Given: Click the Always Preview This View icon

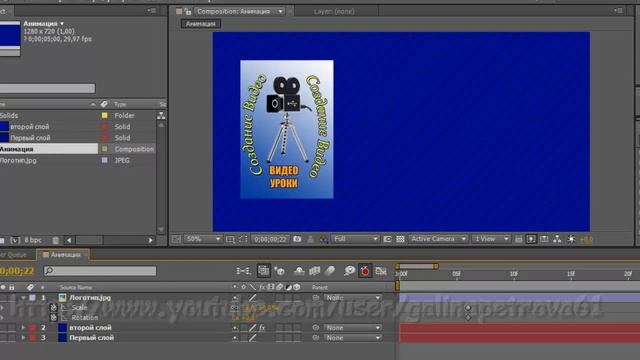Looking at the screenshot, I should pyautogui.click(x=176, y=239).
